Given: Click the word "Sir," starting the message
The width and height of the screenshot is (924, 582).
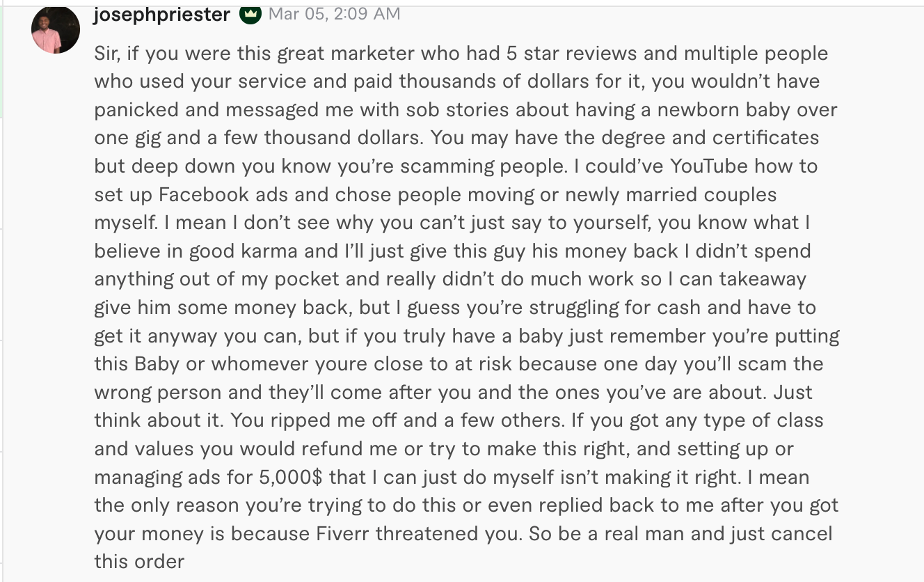Looking at the screenshot, I should coord(108,54).
